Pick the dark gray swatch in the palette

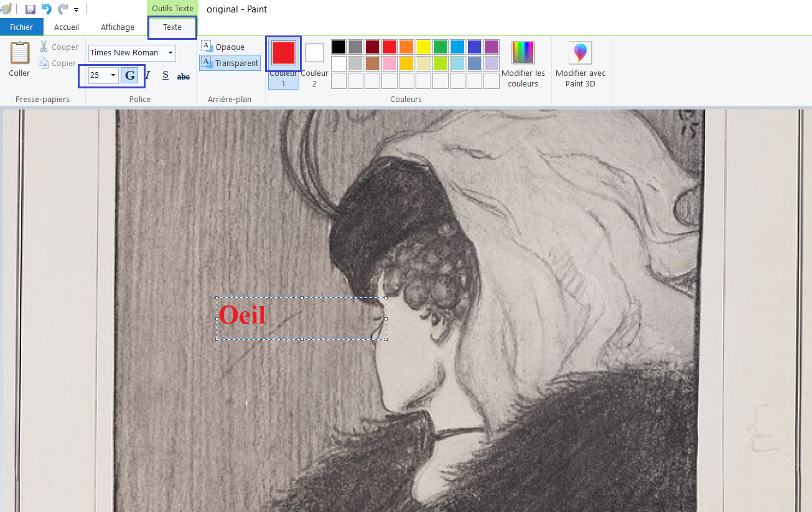point(355,47)
